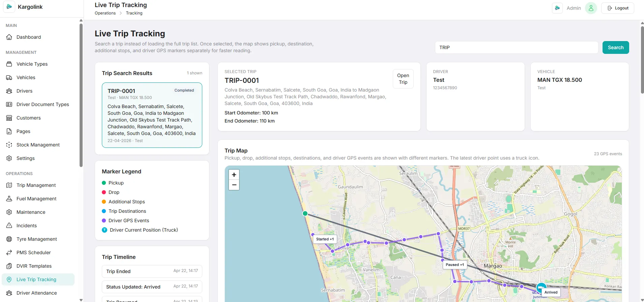This screenshot has width=644, height=302.
Task: Click the Customers store icon
Action: pos(9,118)
